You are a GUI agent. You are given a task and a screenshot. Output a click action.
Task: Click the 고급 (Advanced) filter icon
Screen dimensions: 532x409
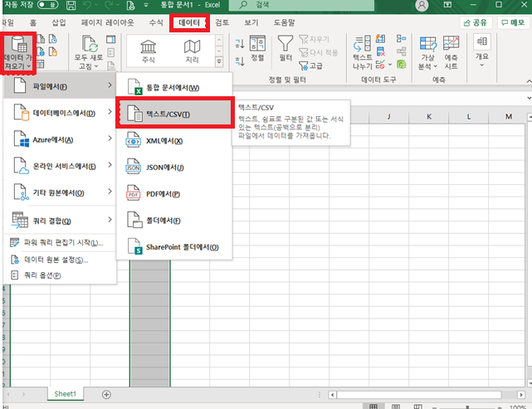[x=303, y=66]
